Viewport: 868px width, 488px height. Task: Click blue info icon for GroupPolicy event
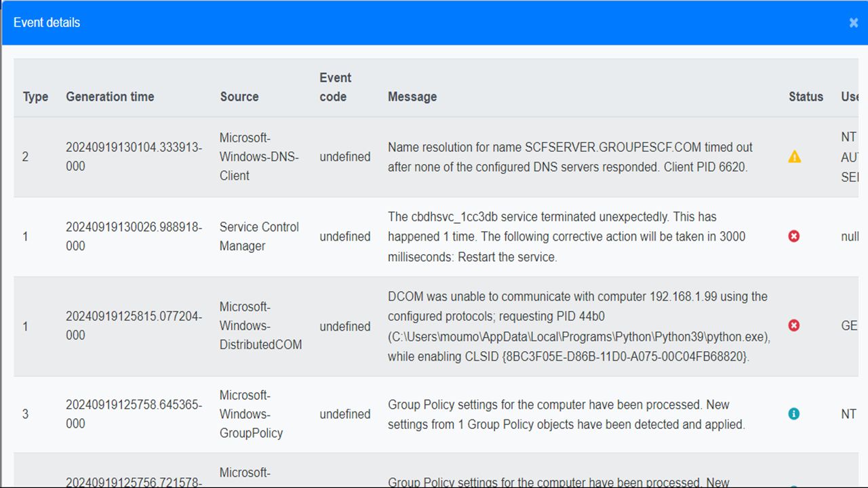click(794, 413)
